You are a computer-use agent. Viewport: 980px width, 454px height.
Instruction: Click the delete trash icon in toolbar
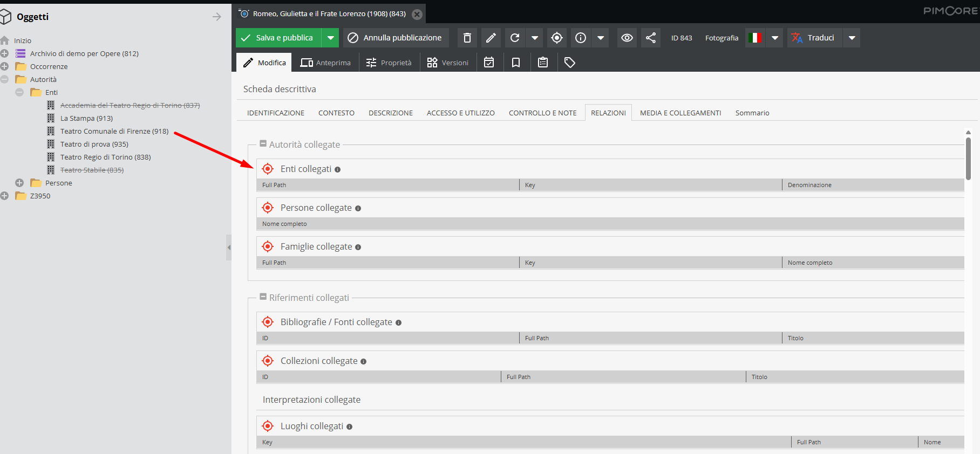click(467, 38)
